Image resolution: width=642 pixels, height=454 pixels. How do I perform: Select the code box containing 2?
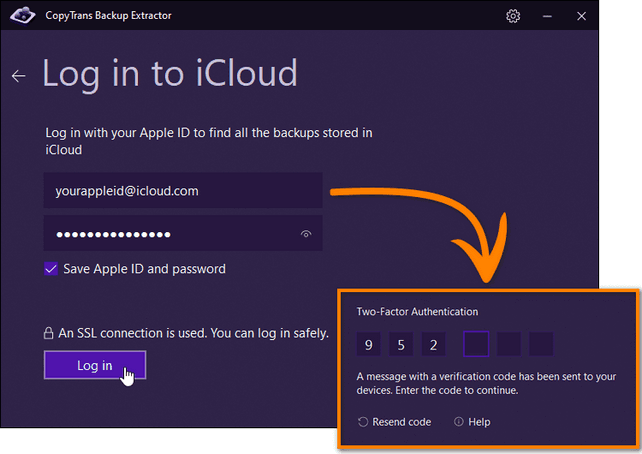(x=434, y=344)
